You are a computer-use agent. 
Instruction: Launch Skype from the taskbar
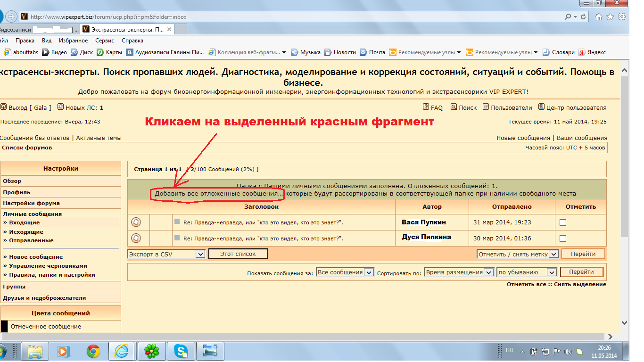[181, 351]
